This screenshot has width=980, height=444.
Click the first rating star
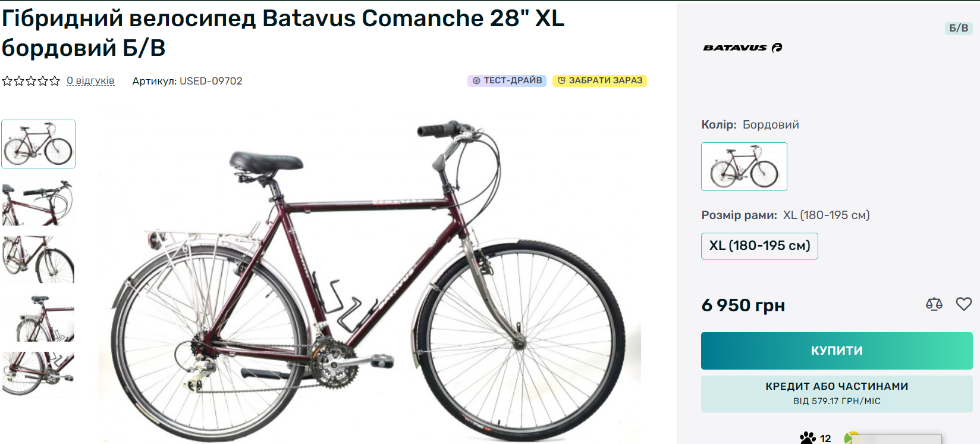(7, 81)
